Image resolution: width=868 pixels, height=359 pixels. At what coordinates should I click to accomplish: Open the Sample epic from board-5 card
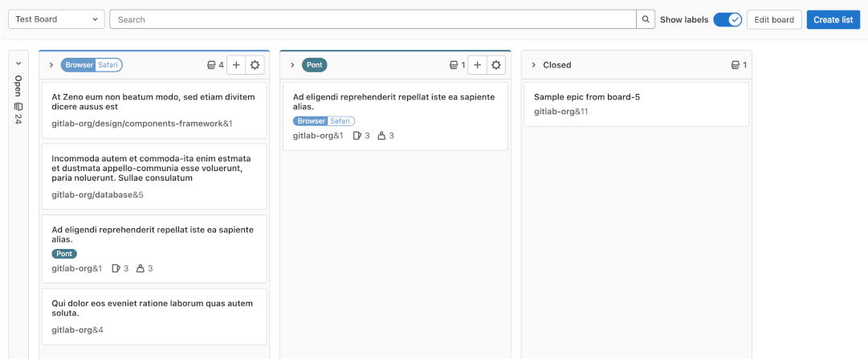tap(587, 97)
